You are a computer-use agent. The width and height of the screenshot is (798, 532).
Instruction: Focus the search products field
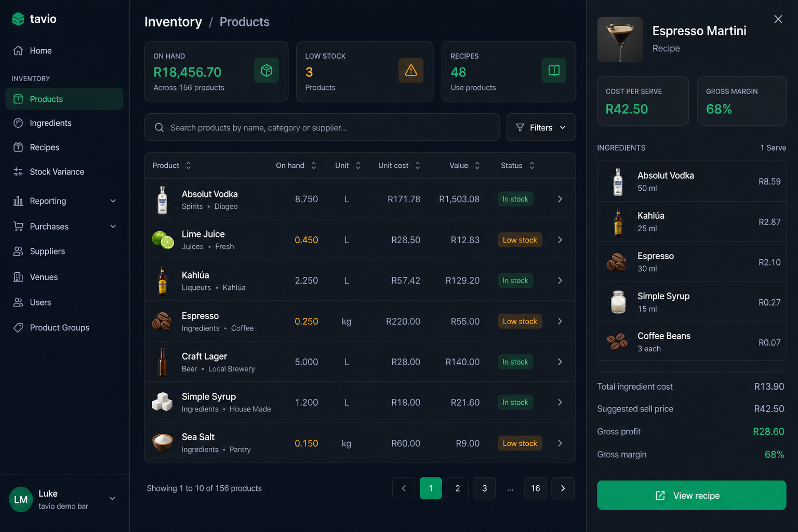pyautogui.click(x=322, y=127)
